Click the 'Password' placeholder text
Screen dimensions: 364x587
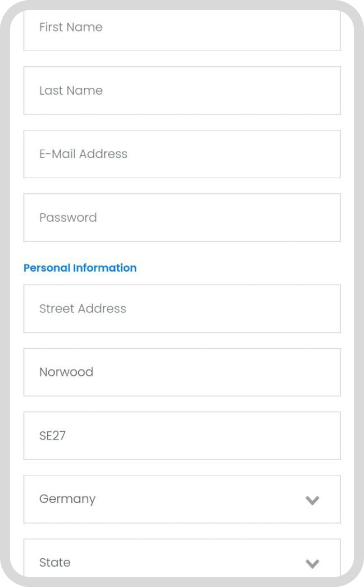tap(68, 218)
